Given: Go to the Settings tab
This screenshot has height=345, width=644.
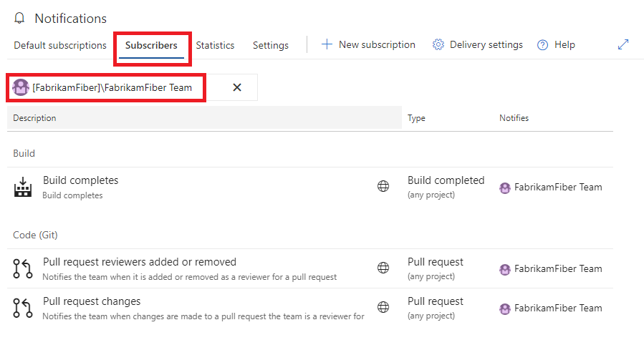Looking at the screenshot, I should tap(271, 45).
